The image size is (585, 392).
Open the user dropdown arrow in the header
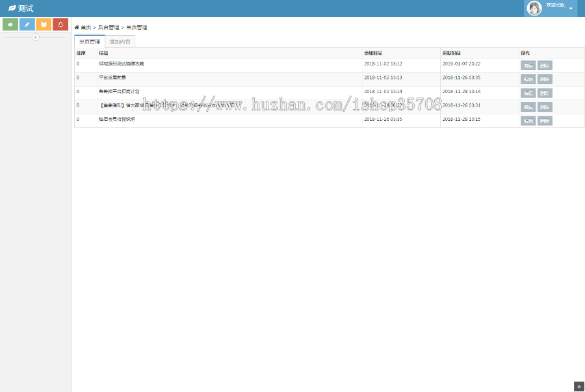coord(571,8)
